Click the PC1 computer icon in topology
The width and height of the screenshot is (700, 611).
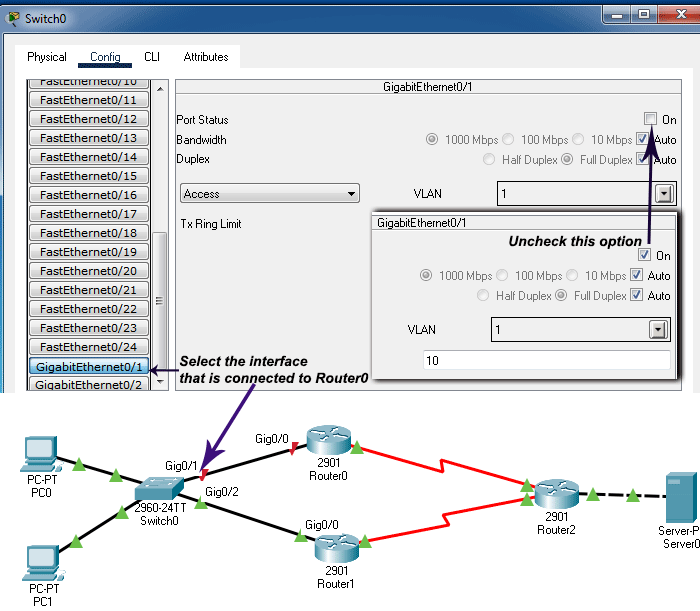pyautogui.click(x=43, y=563)
